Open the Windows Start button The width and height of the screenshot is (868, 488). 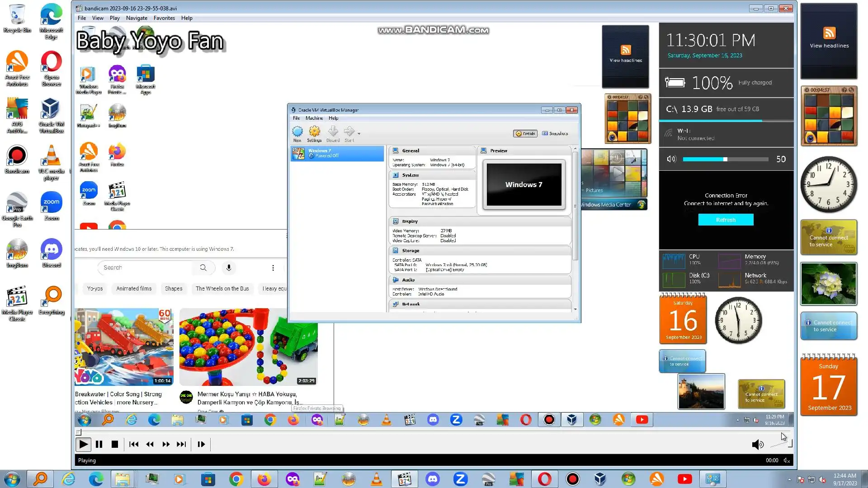(x=12, y=479)
